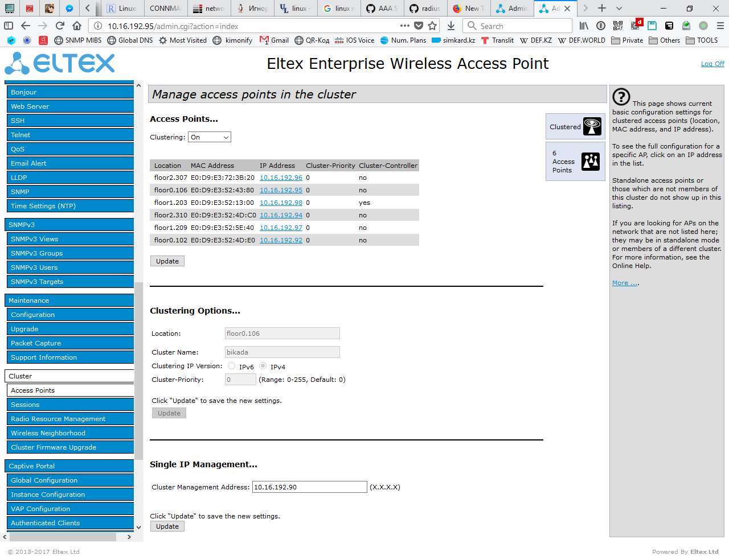
Task: Open the Library bookmarks icon
Action: [x=584, y=26]
